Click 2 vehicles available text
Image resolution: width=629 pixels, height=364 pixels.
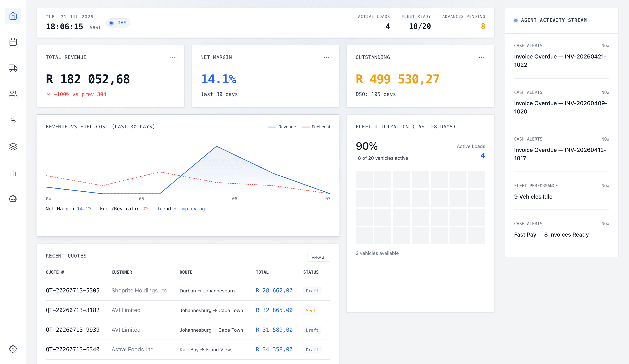(377, 253)
